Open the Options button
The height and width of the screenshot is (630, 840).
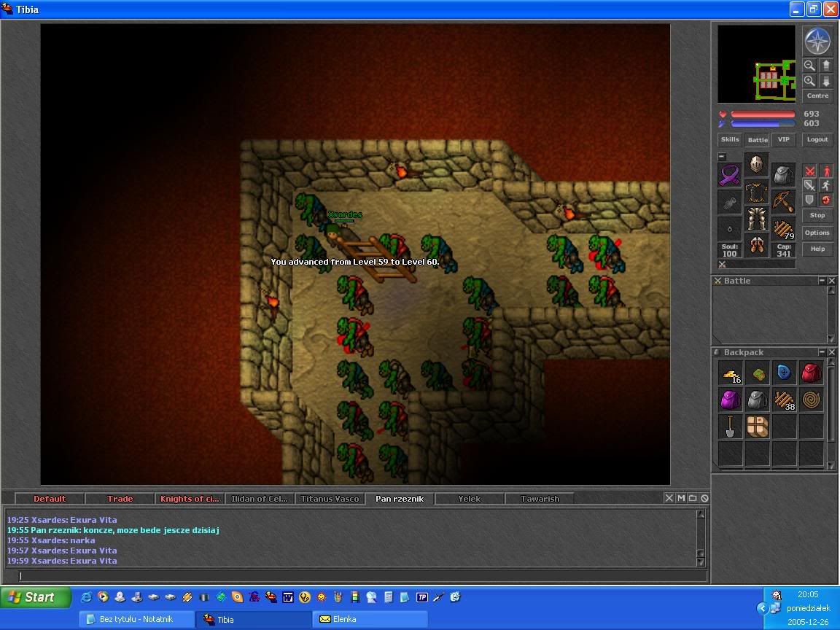click(x=817, y=233)
